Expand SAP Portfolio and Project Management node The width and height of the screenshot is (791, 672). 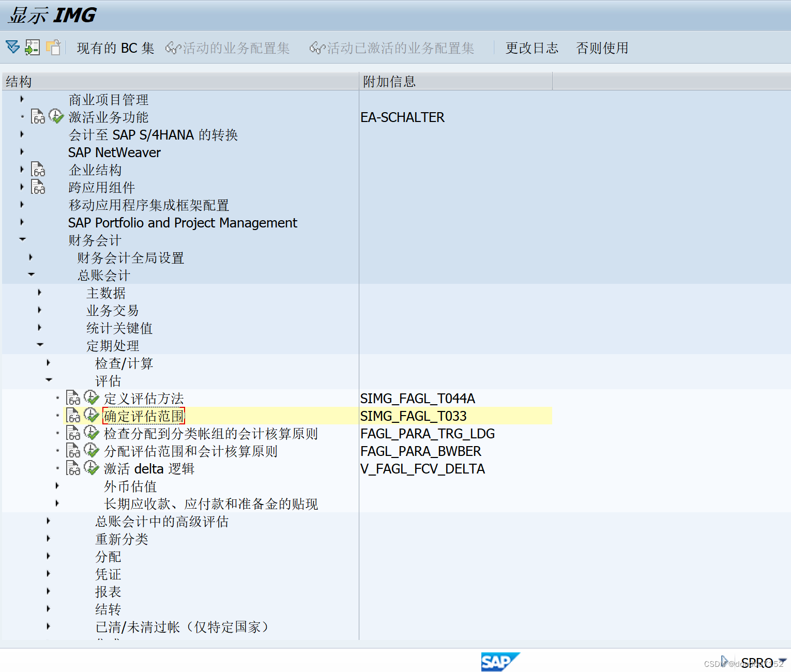point(22,222)
